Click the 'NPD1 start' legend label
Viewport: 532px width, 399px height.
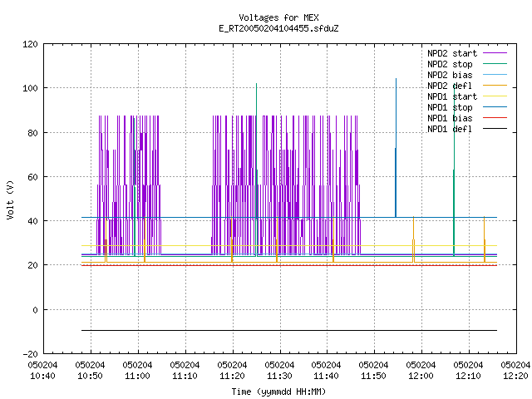coord(452,96)
